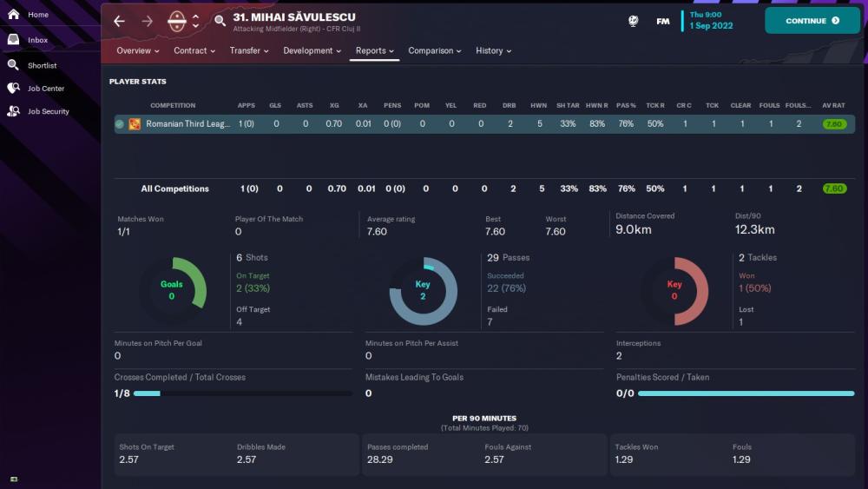Click the help icon beside FM logo
The image size is (868, 489).
(x=634, y=21)
